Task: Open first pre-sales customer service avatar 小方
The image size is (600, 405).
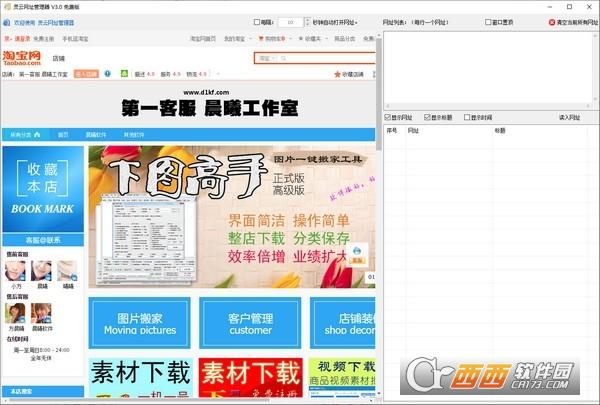Action: coord(15,271)
